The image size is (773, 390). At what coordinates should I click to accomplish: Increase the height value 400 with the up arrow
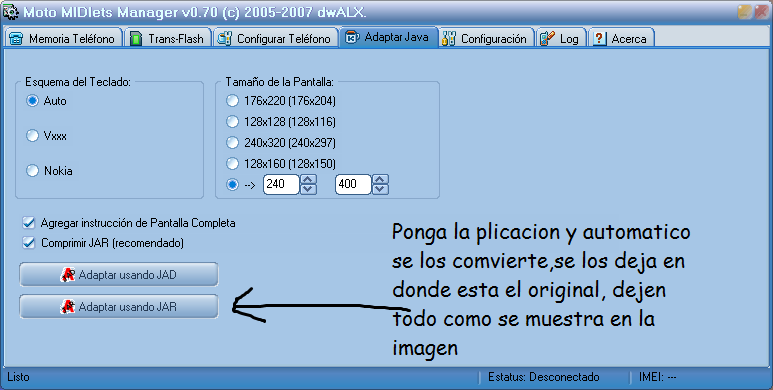(380, 179)
